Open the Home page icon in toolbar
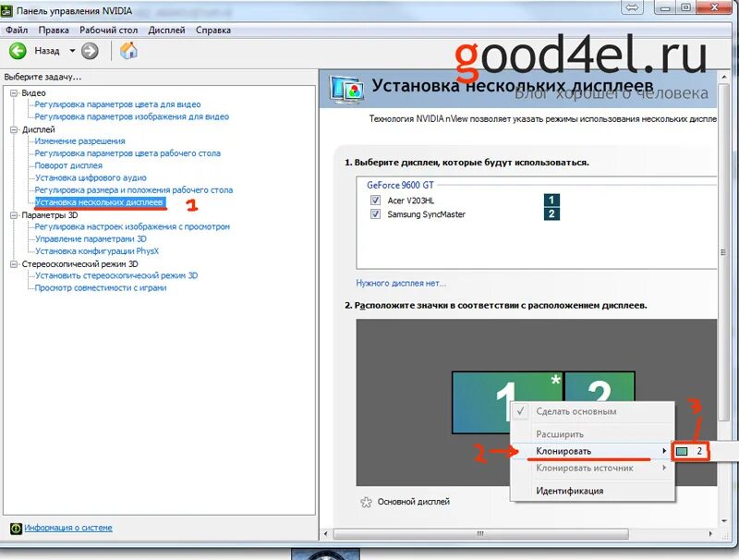 point(128,51)
